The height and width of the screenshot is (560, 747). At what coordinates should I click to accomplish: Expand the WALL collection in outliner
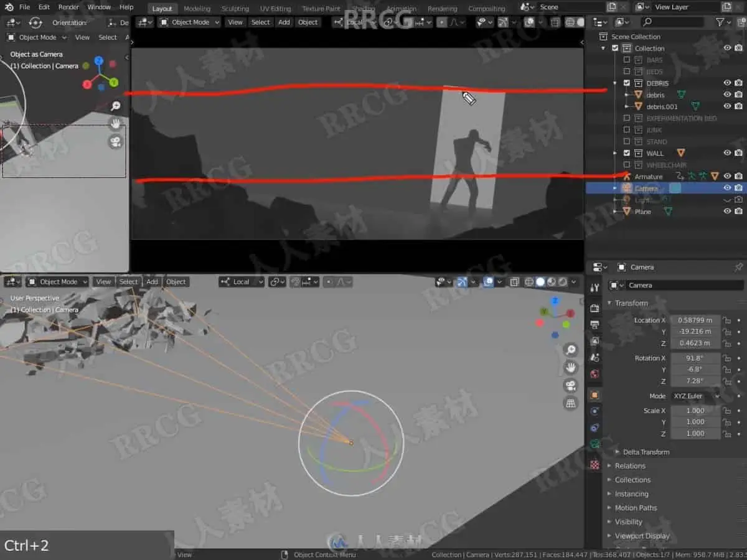point(614,153)
